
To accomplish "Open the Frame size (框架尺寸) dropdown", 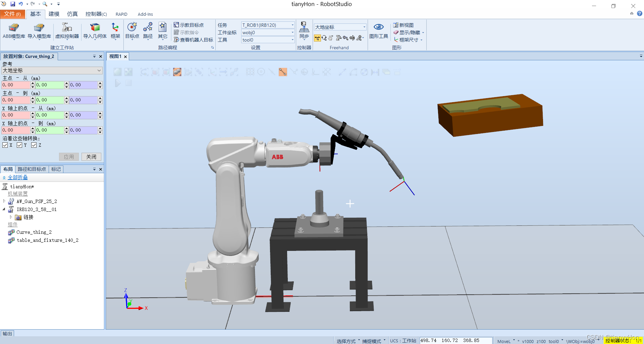I will tap(408, 40).
